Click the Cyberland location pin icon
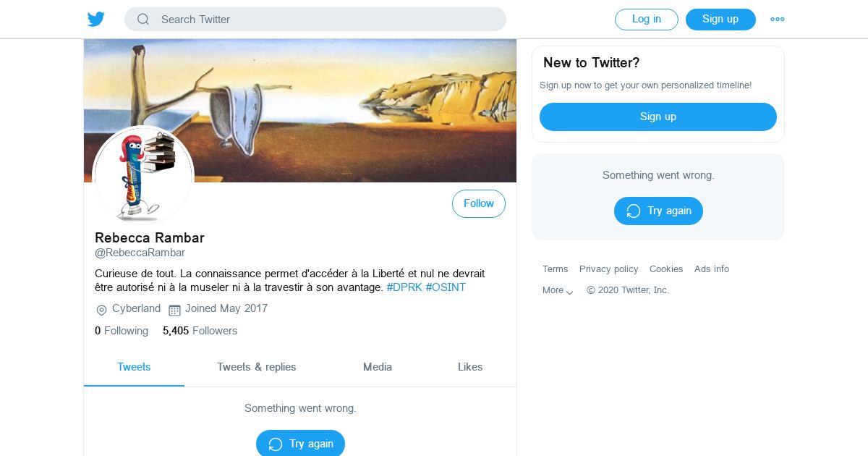 [101, 310]
